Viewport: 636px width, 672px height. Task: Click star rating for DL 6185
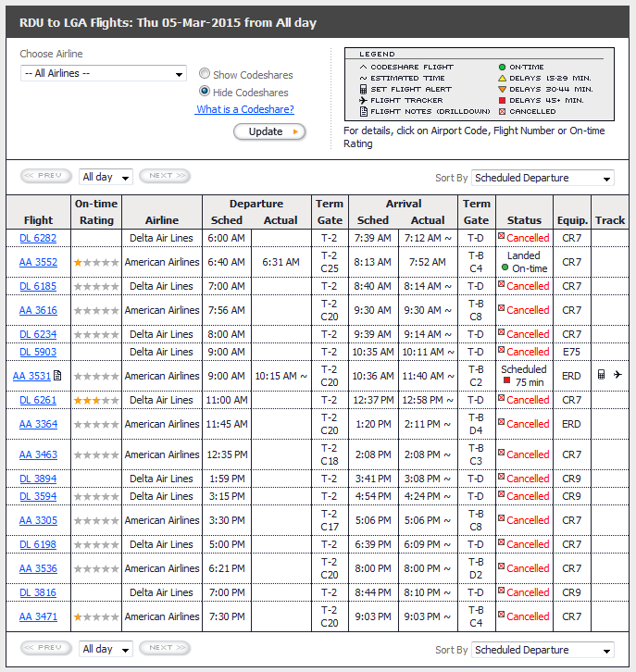(96, 287)
